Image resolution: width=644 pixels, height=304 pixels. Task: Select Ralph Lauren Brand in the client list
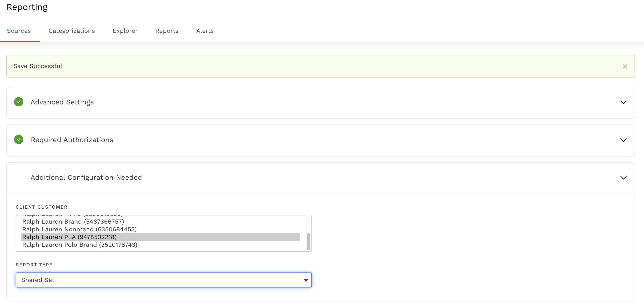[73, 221]
